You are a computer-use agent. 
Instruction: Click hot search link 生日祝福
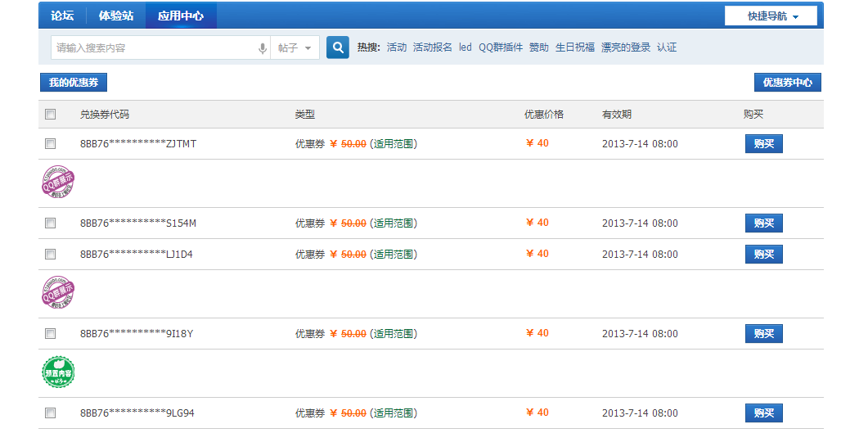574,47
